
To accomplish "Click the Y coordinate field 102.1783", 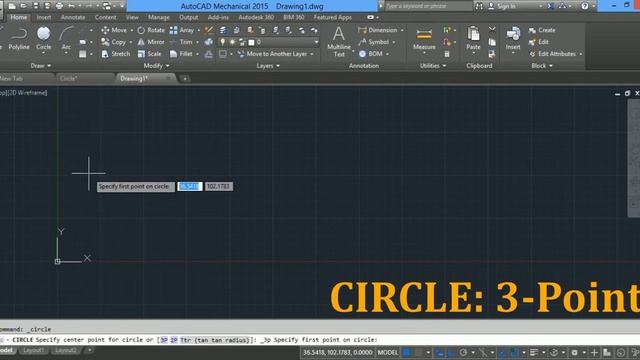I will 219,187.
